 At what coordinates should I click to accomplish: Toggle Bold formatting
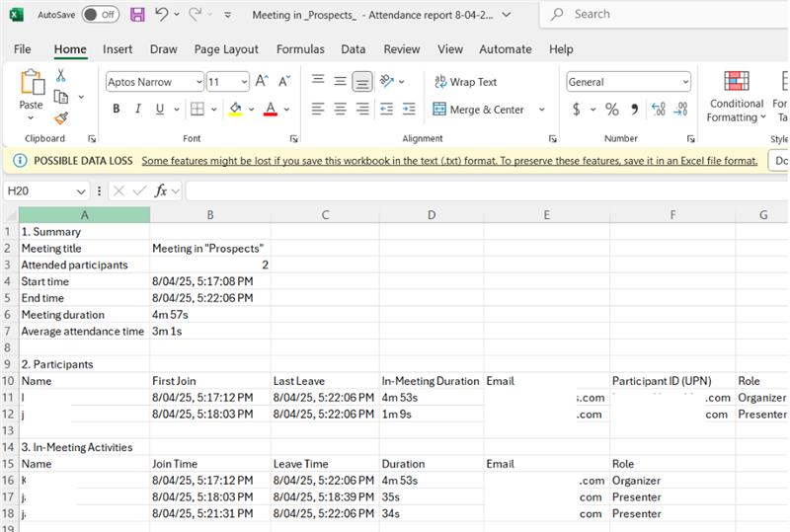click(x=117, y=109)
